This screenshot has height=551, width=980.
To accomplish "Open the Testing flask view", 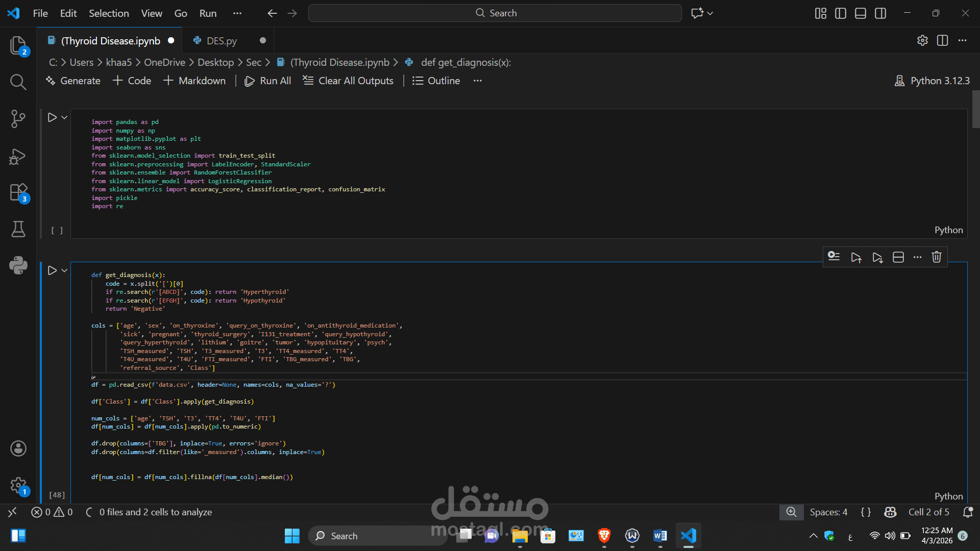I will 18,229.
